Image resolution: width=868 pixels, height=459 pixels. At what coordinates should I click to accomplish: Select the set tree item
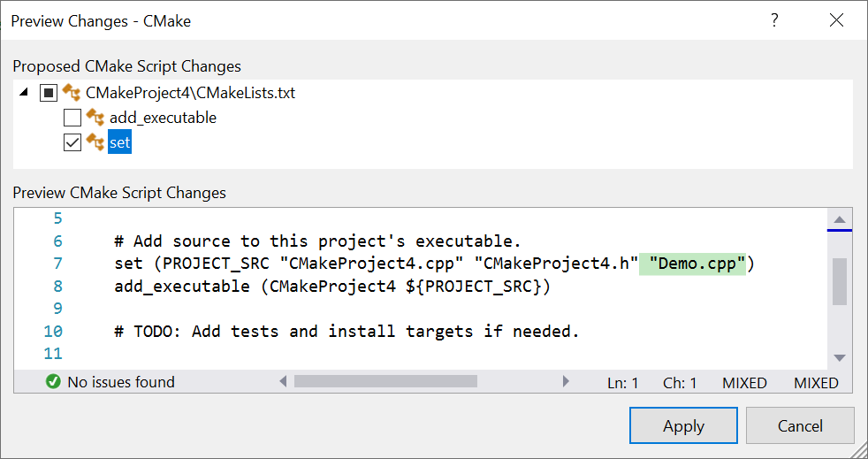pos(119,142)
